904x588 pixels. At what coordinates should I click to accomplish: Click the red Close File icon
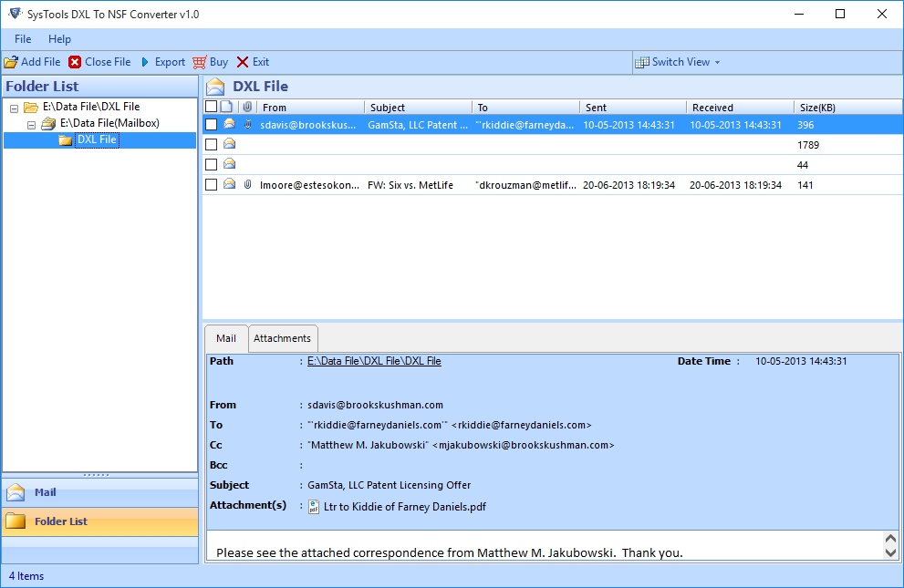[75, 62]
